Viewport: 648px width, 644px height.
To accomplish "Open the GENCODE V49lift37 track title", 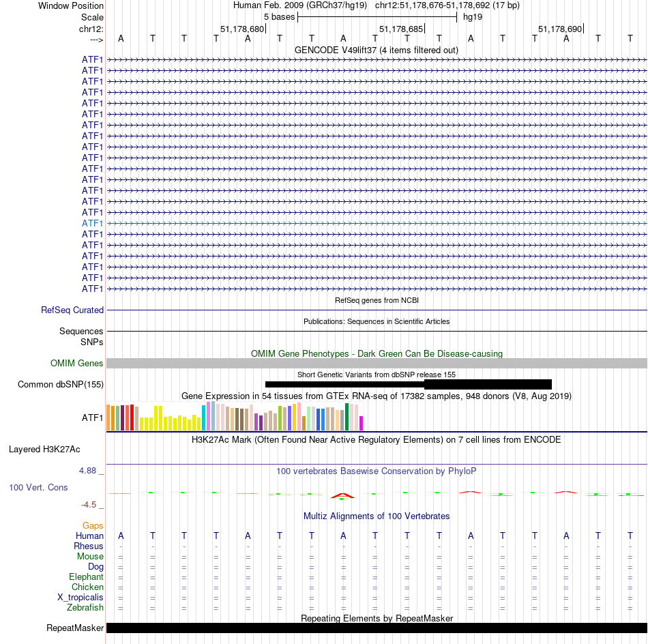I will [x=377, y=50].
